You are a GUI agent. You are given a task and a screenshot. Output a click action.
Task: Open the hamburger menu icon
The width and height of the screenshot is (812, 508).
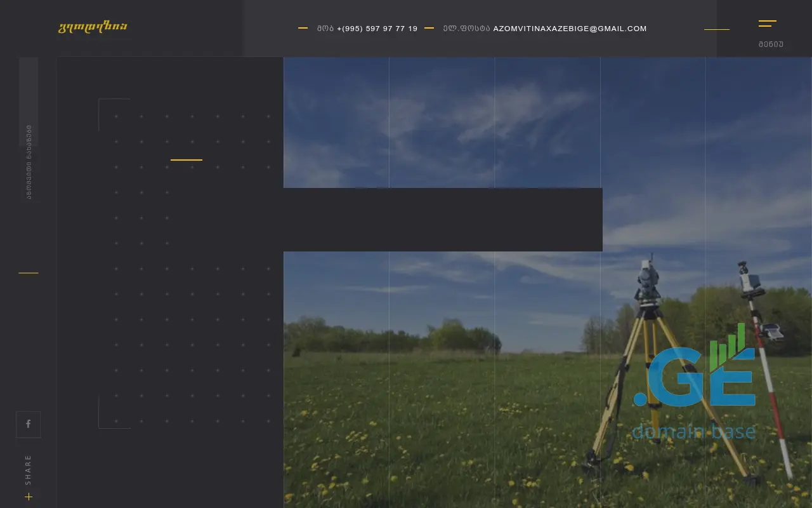tap(767, 23)
